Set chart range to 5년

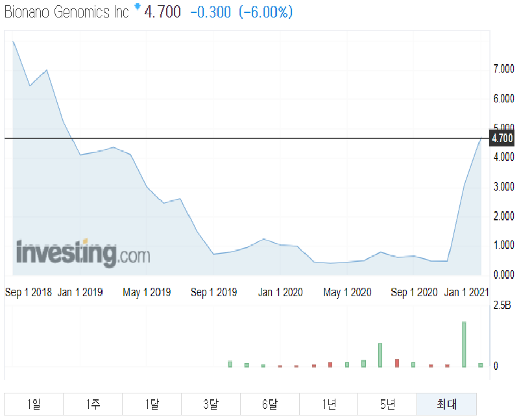[x=387, y=404]
